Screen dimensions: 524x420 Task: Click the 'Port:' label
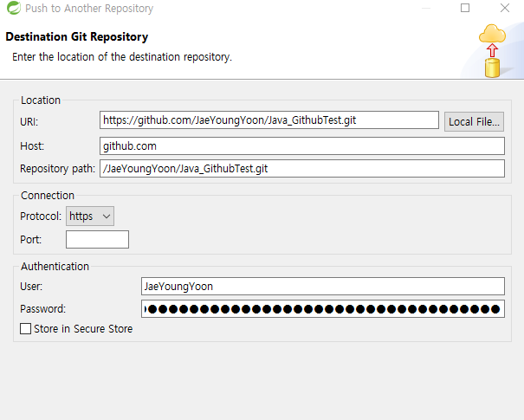coord(30,240)
